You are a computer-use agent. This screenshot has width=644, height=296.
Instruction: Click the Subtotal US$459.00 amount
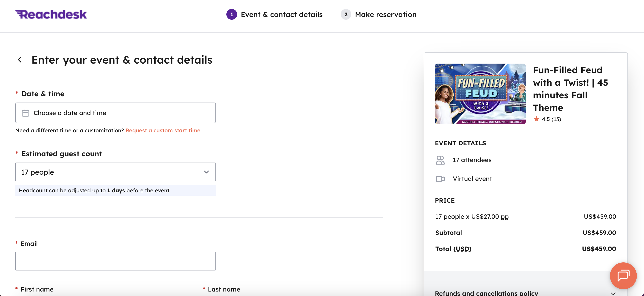coord(599,233)
